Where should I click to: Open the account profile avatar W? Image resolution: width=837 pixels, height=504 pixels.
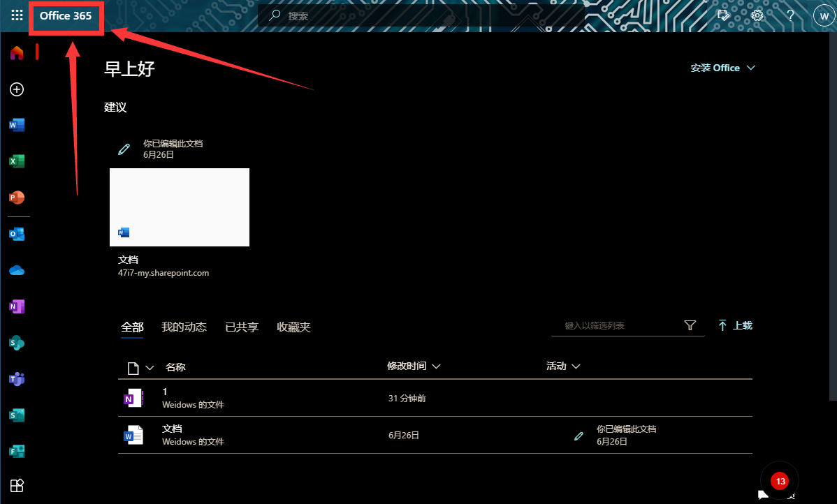pyautogui.click(x=824, y=16)
